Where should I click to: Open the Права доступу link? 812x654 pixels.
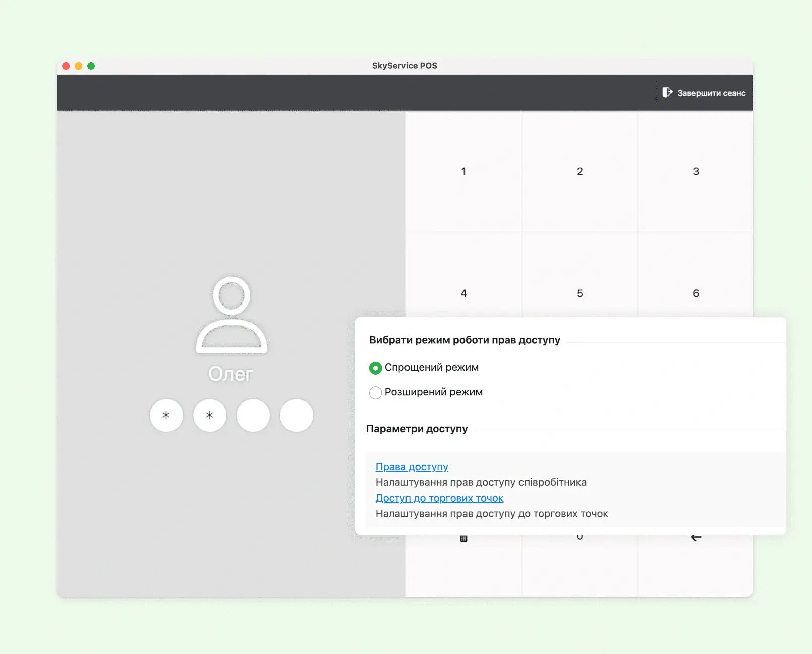[412, 467]
